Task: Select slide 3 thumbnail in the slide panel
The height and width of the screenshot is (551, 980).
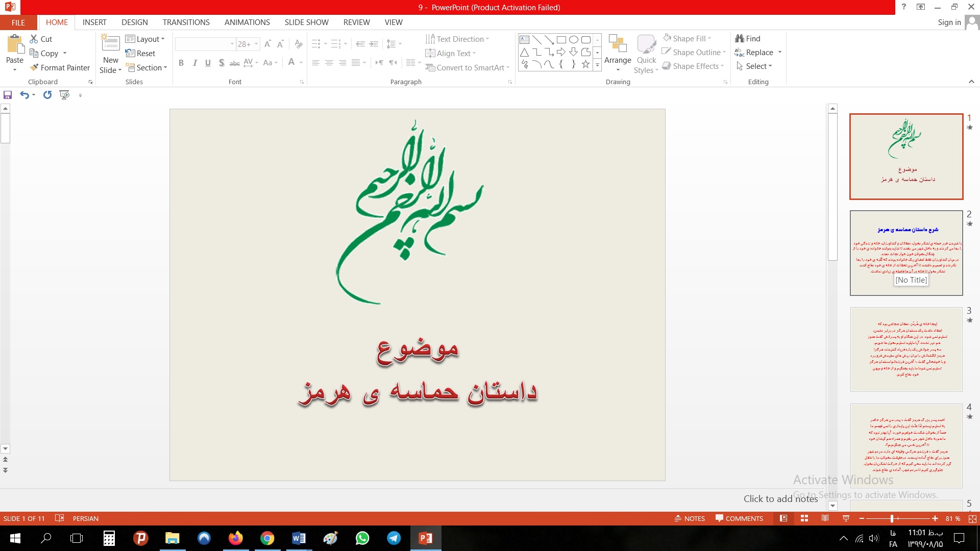Action: [x=906, y=349]
